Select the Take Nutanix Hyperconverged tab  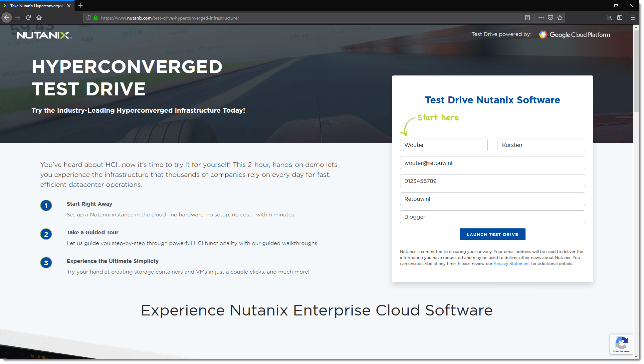coord(37,6)
